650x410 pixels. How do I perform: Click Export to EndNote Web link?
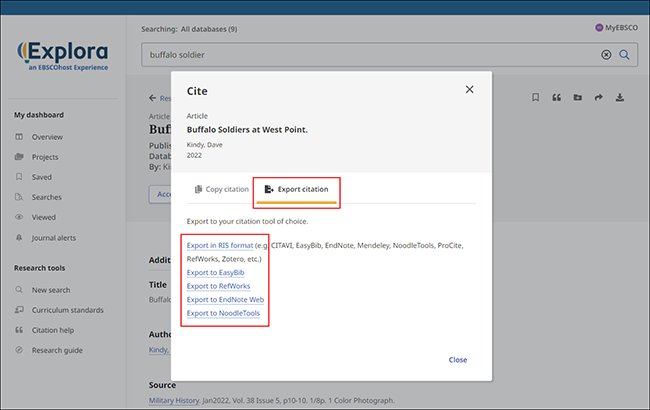(225, 300)
